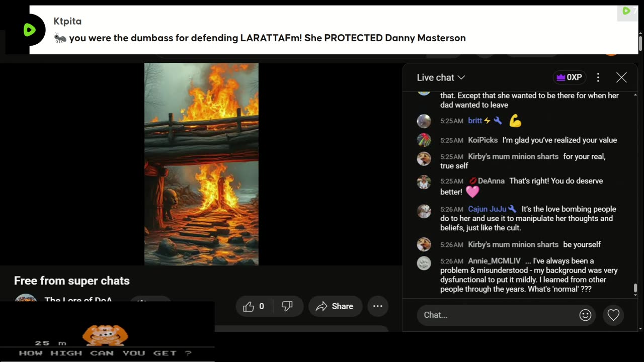Open the emoji picker in chat
The image size is (644, 362).
click(585, 315)
